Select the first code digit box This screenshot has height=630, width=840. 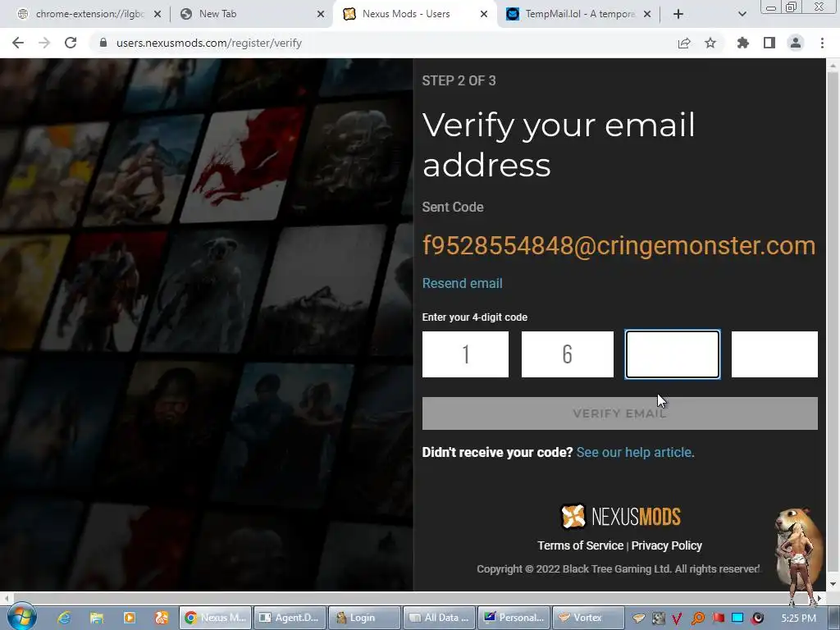coord(466,354)
